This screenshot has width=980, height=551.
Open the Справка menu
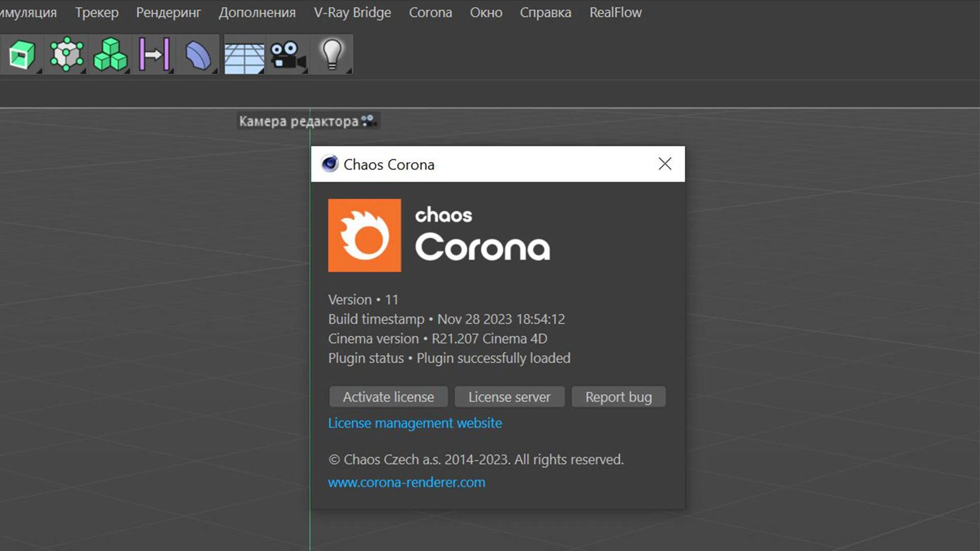(546, 12)
